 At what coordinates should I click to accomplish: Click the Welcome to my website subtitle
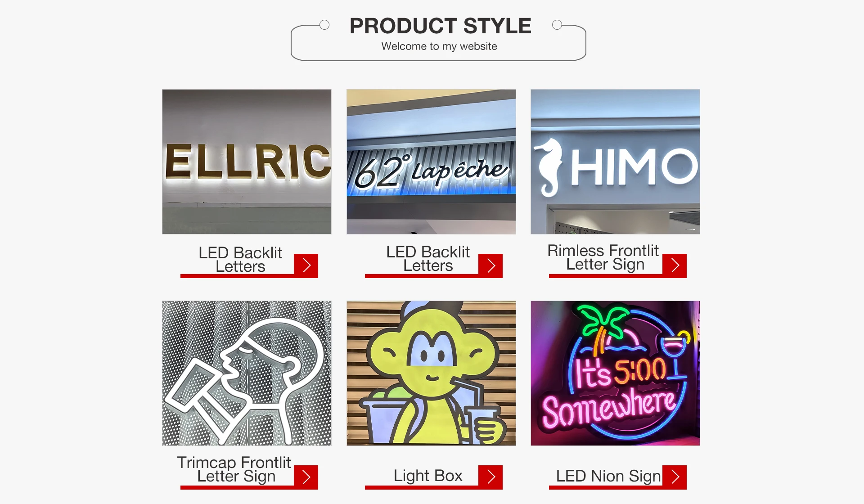[439, 46]
